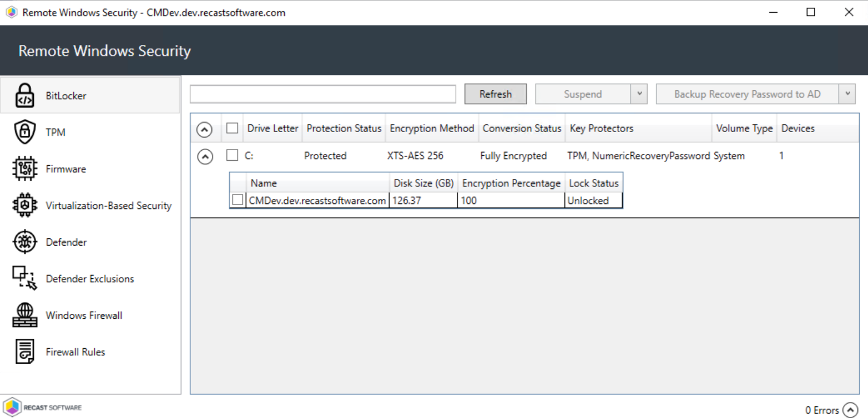Sort by Conversion Status column
The width and height of the screenshot is (868, 418).
pyautogui.click(x=522, y=128)
